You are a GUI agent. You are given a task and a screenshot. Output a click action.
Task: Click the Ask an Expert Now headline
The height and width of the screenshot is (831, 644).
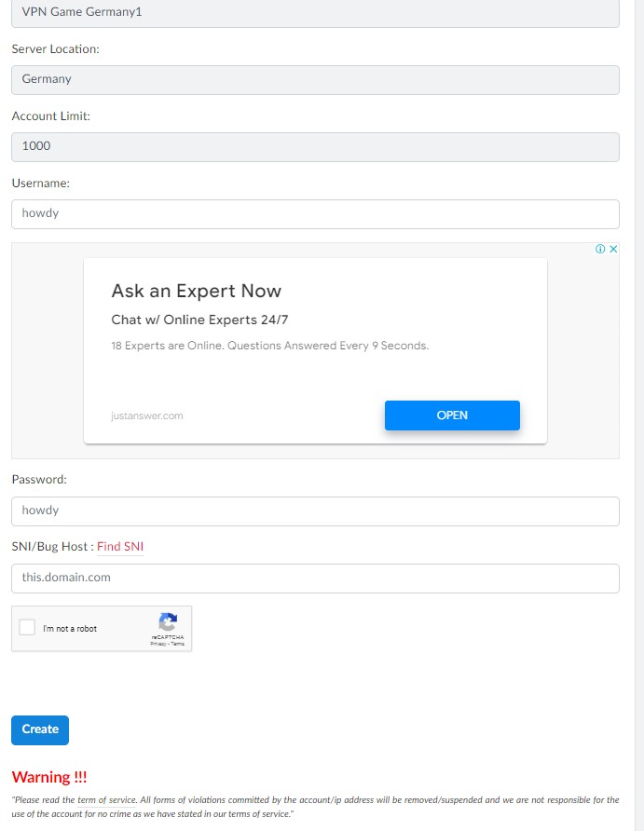[x=196, y=291]
